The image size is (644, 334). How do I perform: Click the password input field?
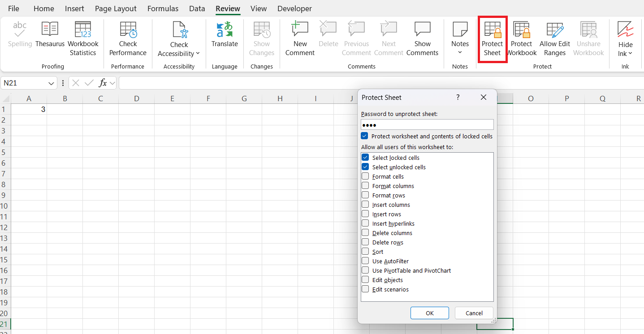[427, 124]
